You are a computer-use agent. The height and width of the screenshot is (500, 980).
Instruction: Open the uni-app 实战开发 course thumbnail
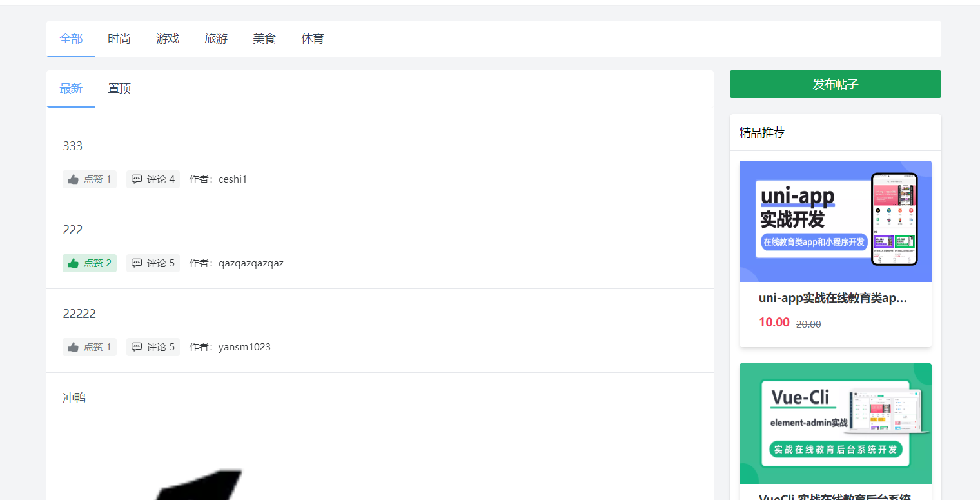coord(836,221)
